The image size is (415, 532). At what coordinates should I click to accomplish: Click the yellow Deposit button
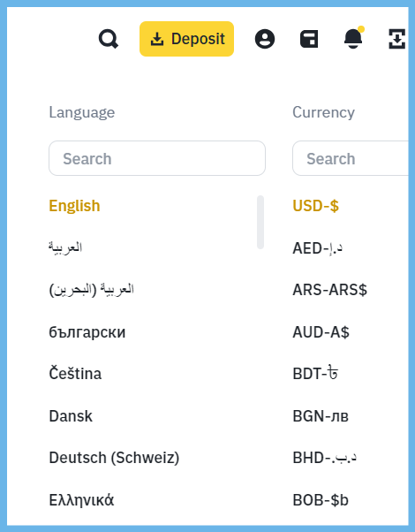click(x=187, y=39)
